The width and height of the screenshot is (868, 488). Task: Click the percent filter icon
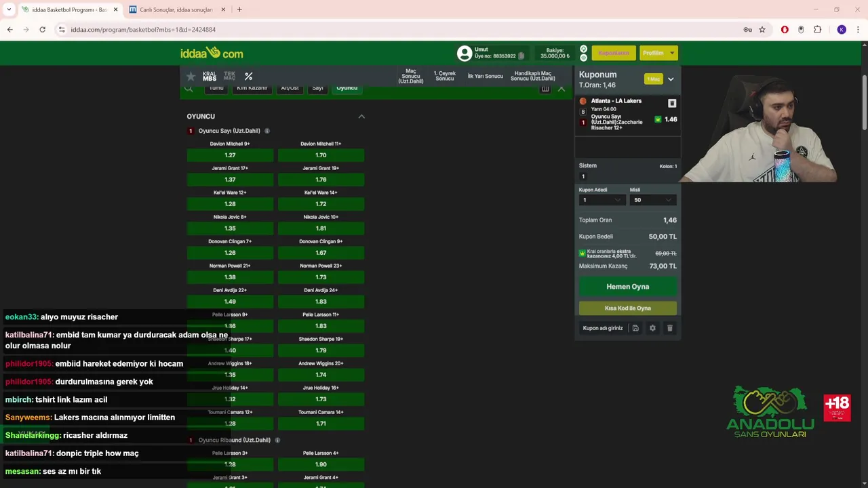(249, 77)
